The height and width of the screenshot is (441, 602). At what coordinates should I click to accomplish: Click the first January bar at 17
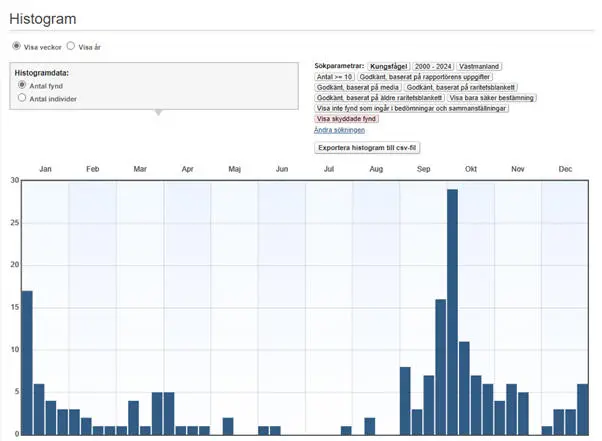click(x=27, y=362)
